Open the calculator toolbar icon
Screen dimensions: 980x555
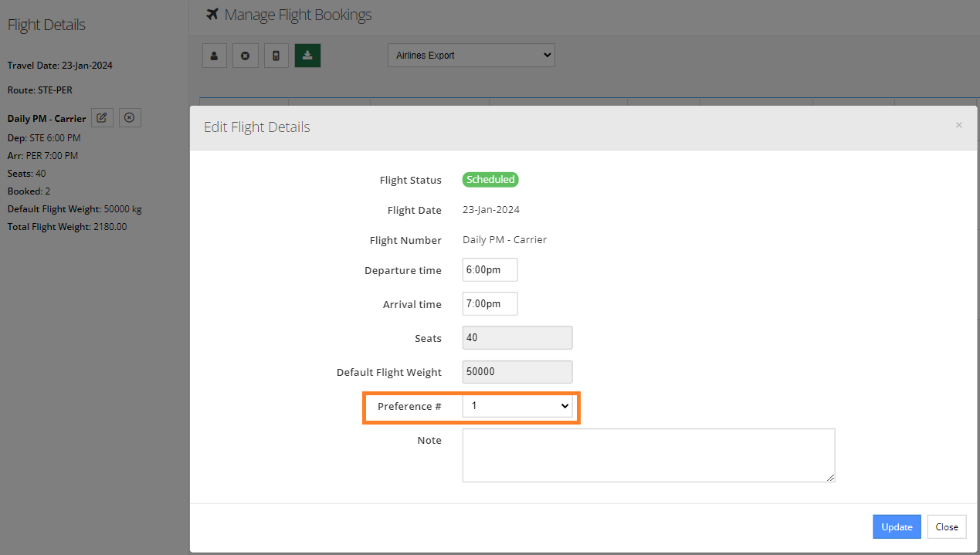click(276, 55)
